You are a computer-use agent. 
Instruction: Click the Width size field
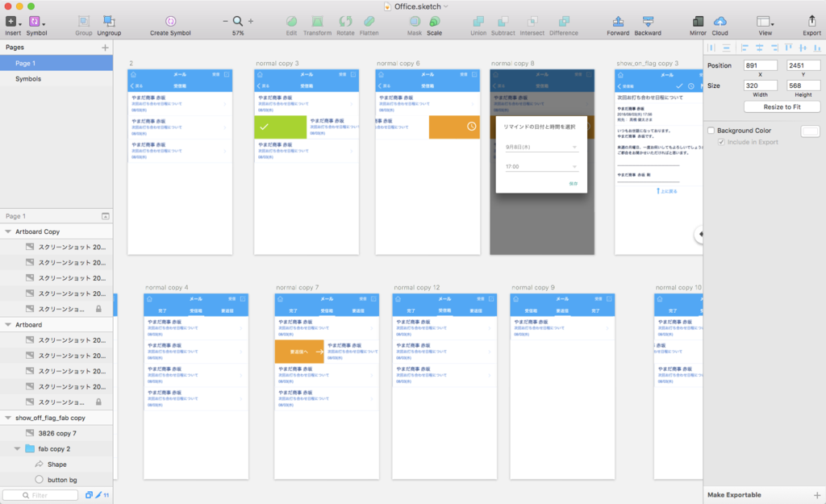point(760,85)
